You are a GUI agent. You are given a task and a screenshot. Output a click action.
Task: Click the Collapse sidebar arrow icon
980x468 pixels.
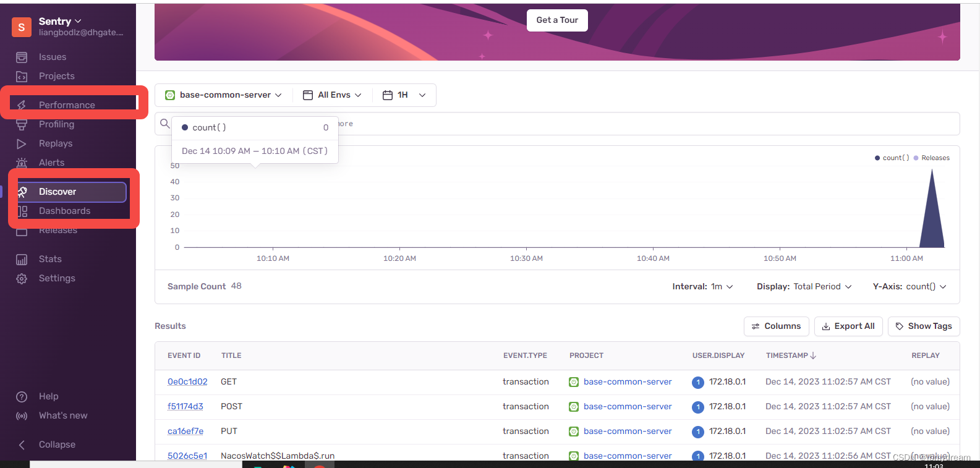coord(22,445)
